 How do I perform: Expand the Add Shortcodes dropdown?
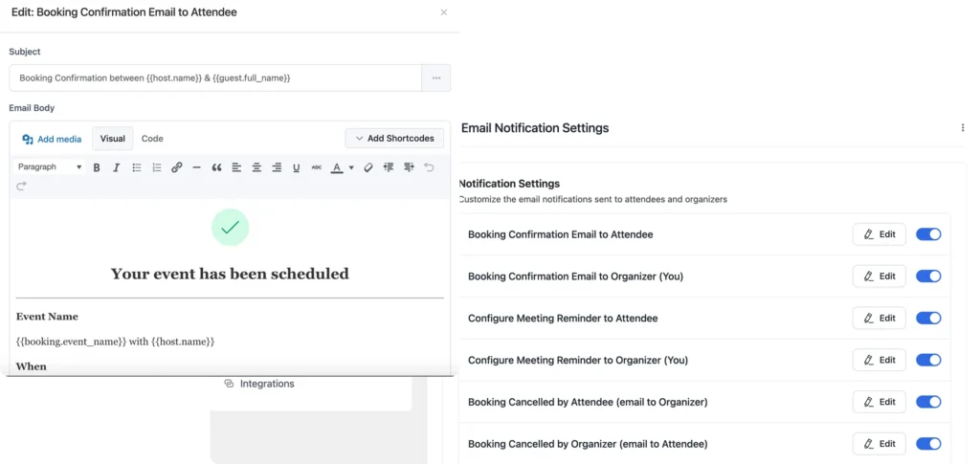pyautogui.click(x=394, y=139)
